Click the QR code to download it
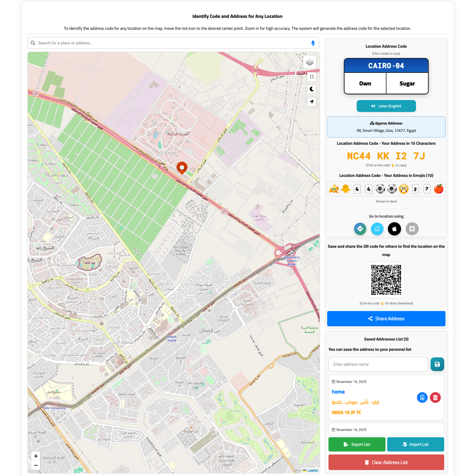The width and height of the screenshot is (474, 476). tap(386, 280)
